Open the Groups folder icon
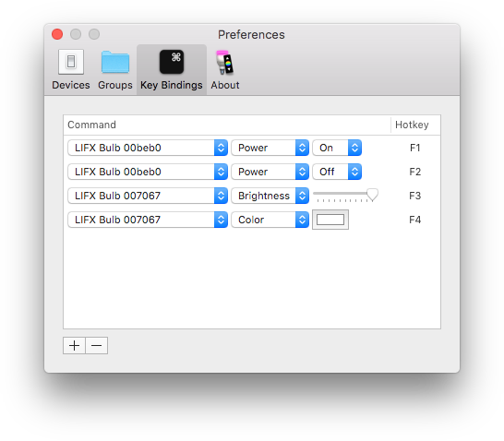This screenshot has width=504, height=441. (115, 62)
